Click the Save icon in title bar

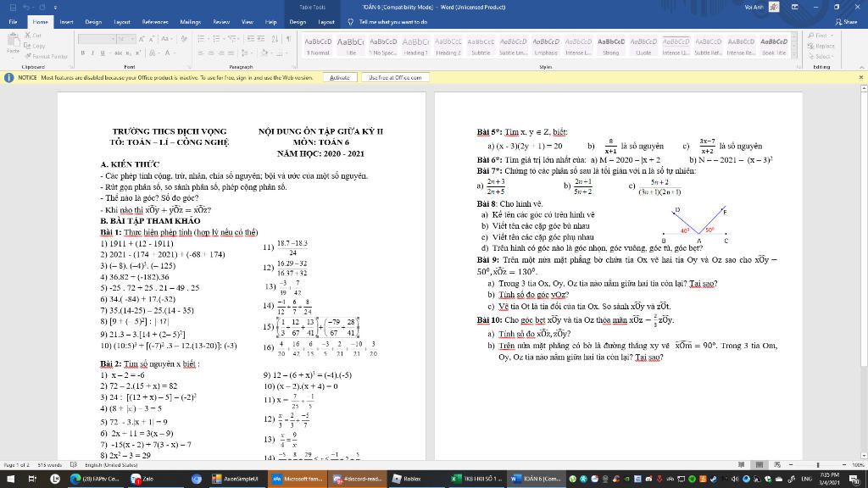13,7
